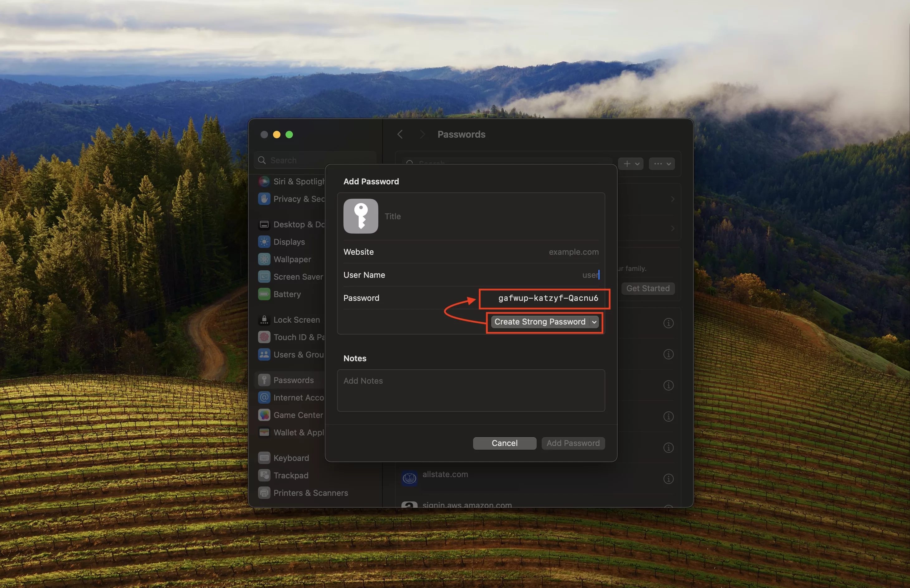This screenshot has height=588, width=910.
Task: Click the Cancel button
Action: [x=504, y=443]
